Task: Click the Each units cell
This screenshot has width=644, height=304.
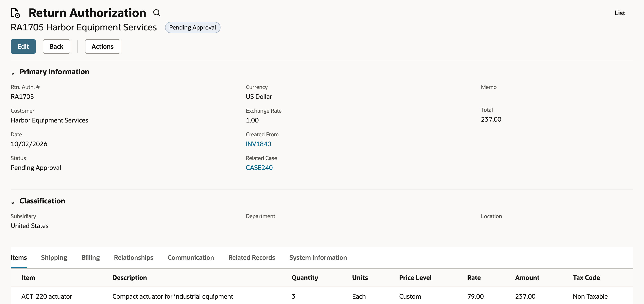Action: pyautogui.click(x=359, y=296)
